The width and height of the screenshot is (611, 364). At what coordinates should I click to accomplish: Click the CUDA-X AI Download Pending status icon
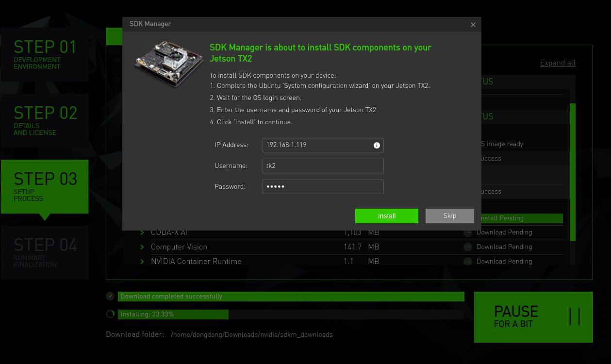(x=468, y=232)
